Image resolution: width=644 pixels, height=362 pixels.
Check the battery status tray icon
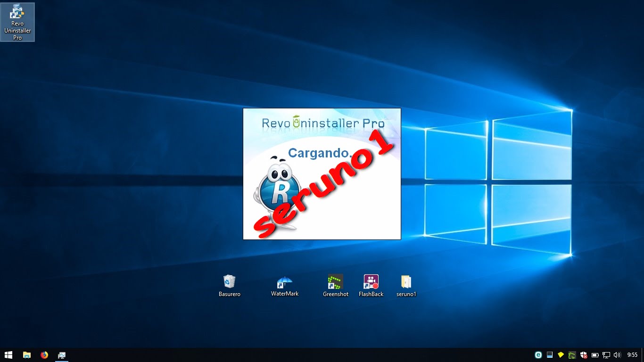click(595, 355)
